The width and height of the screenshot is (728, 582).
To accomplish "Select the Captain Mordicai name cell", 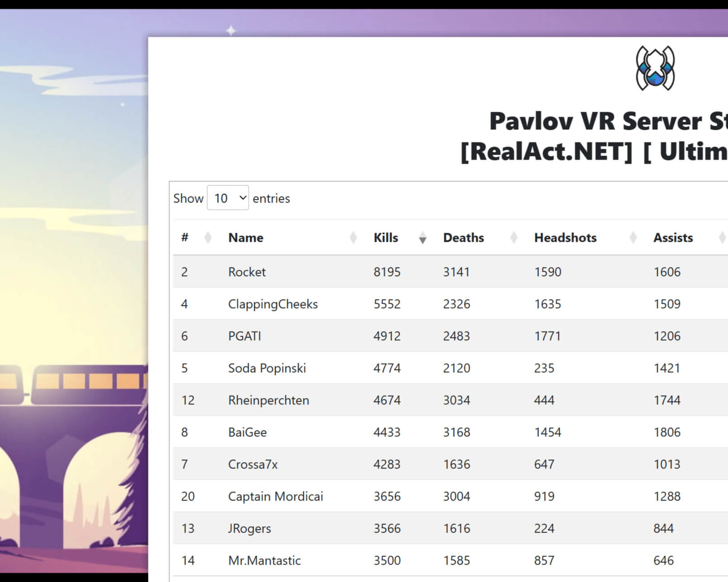I will coord(276,496).
